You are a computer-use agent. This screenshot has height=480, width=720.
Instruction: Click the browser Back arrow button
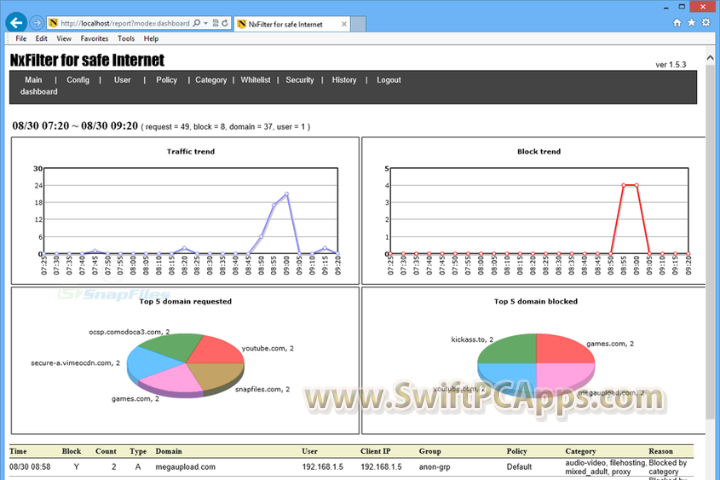(15, 21)
